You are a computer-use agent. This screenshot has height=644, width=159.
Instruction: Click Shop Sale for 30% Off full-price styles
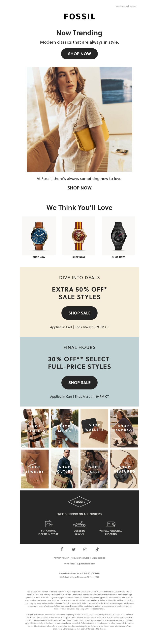pos(79,383)
